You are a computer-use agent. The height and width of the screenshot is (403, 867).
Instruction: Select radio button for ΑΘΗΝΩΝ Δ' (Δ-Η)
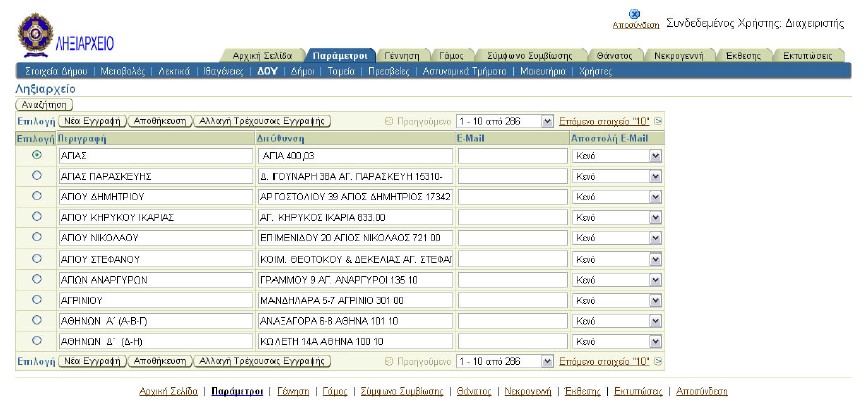36,341
